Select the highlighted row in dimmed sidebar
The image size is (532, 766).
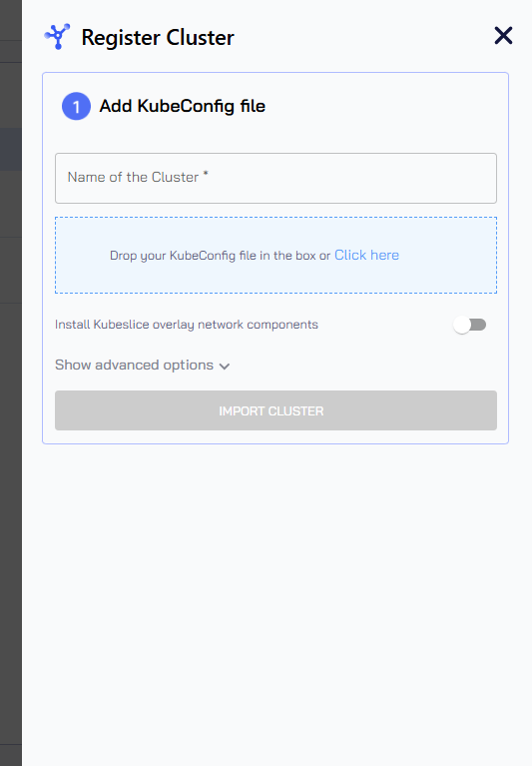click(11, 150)
